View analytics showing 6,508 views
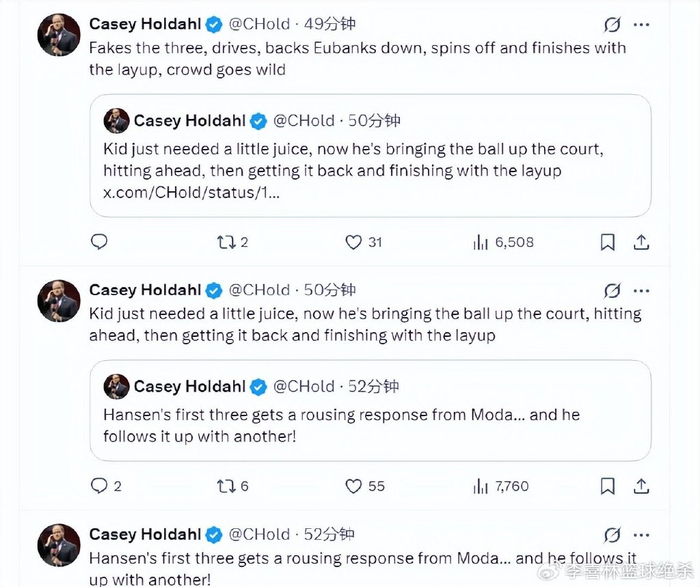 click(x=480, y=242)
